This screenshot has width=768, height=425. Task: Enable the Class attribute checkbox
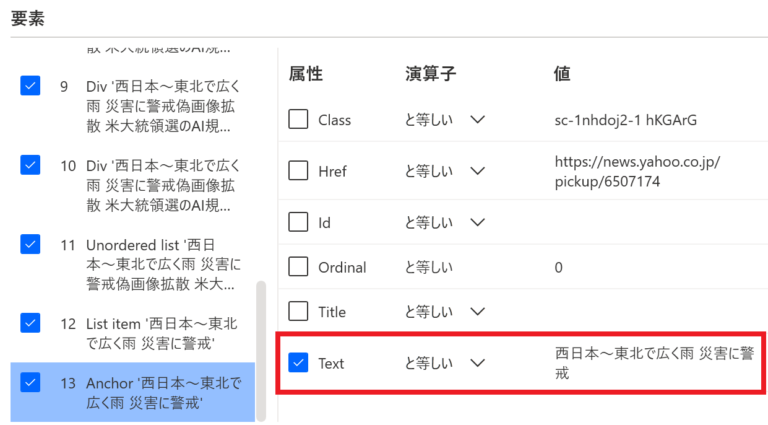click(298, 120)
